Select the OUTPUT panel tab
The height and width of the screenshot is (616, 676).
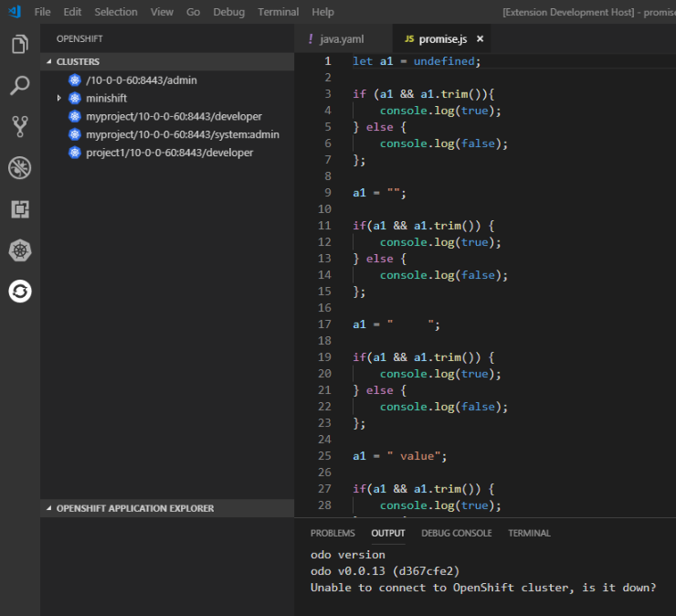pyautogui.click(x=388, y=533)
